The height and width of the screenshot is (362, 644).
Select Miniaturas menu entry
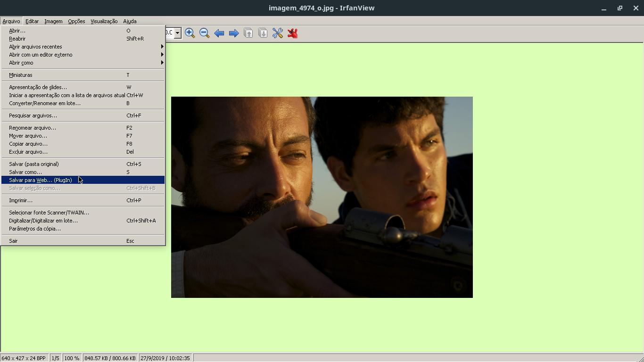(83, 75)
